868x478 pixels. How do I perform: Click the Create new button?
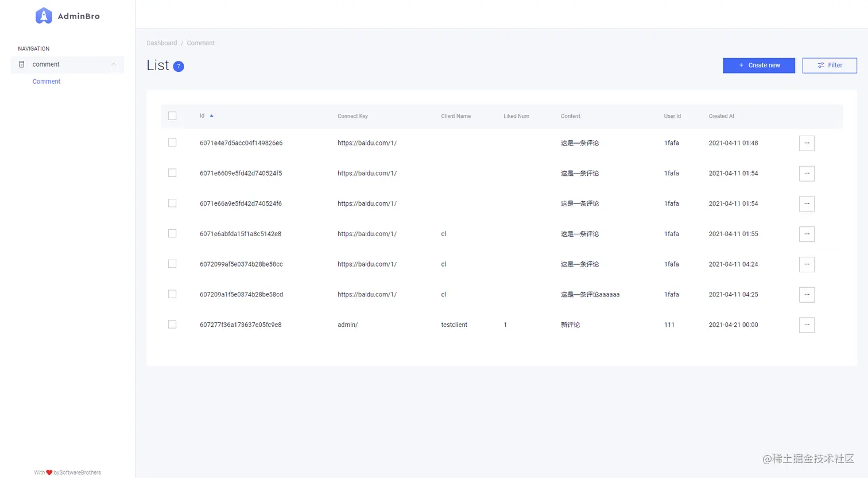click(759, 65)
